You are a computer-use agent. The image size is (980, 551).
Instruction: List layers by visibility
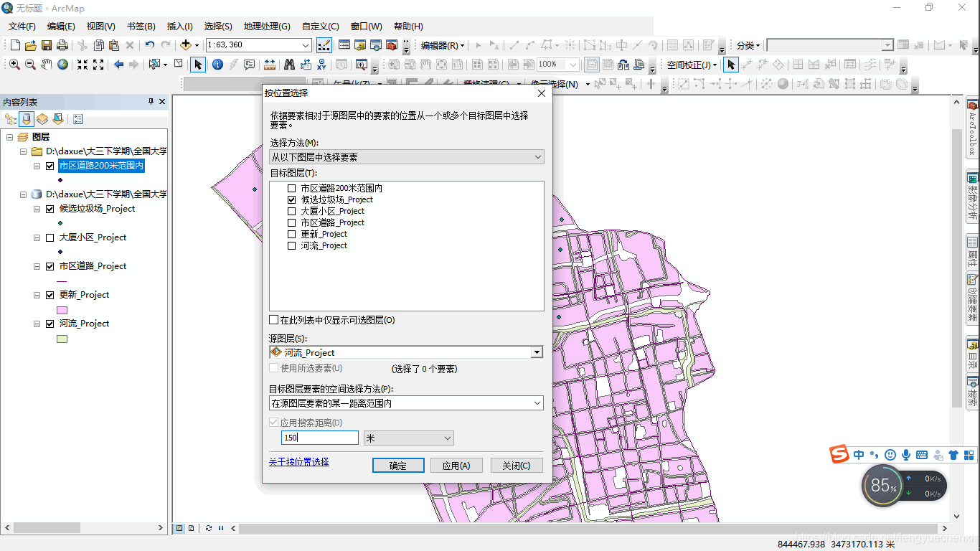pos(42,119)
